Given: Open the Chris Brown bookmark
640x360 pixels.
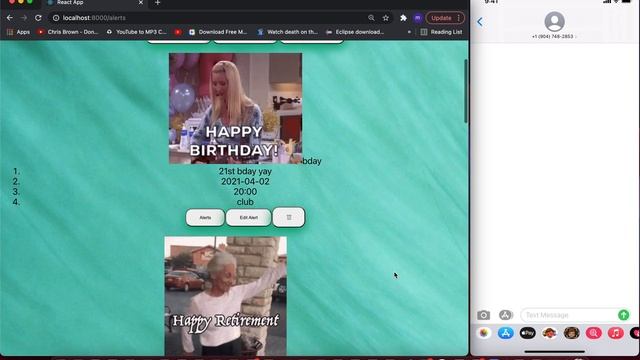Looking at the screenshot, I should tap(68, 32).
